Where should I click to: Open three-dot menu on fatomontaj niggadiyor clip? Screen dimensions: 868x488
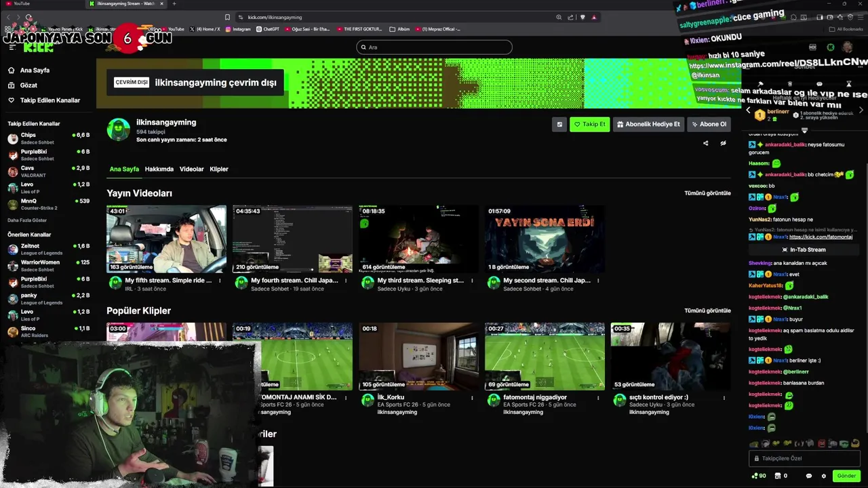[598, 398]
